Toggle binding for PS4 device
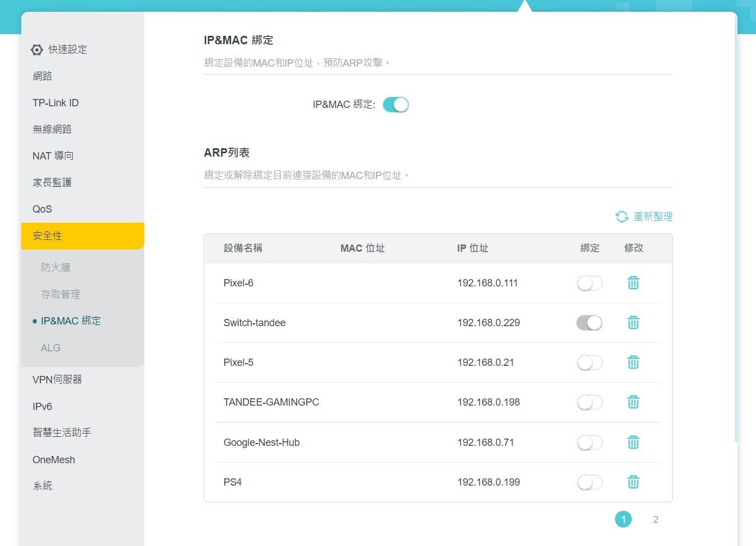 point(590,482)
